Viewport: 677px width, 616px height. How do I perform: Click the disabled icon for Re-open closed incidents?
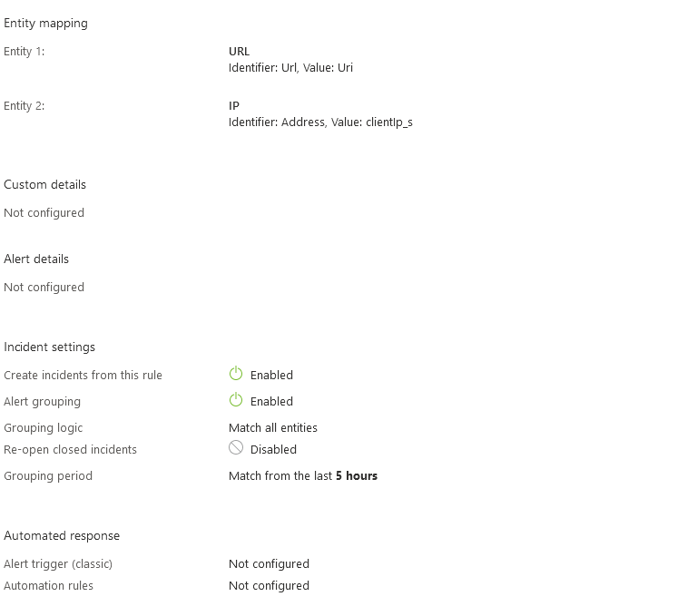(236, 448)
